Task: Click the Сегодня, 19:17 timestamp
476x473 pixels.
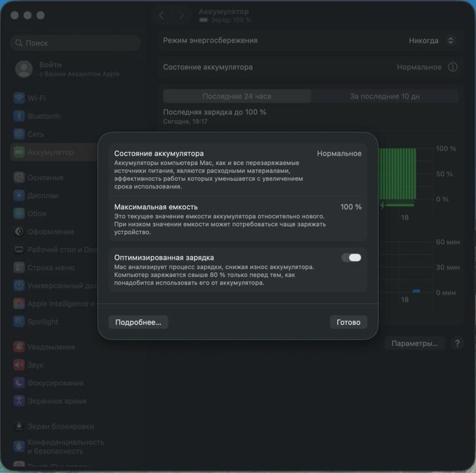Action: pos(185,122)
